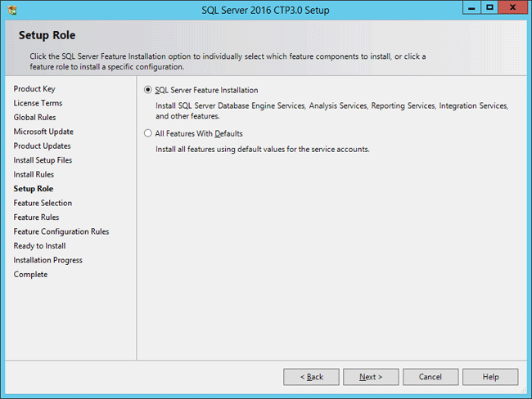Click the SQL Server Setup title bar icon
The height and width of the screenshot is (399, 532).
click(12, 10)
